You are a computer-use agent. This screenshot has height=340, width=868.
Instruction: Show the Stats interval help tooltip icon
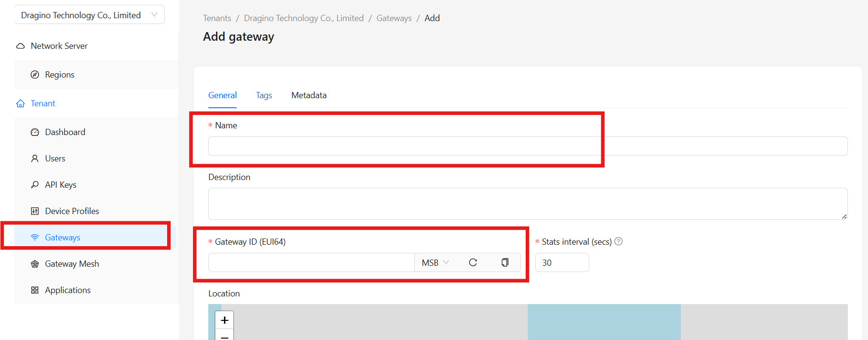[619, 241]
